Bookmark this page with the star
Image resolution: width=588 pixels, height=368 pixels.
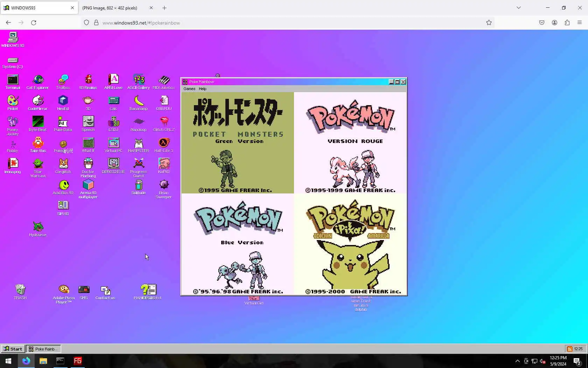489,23
